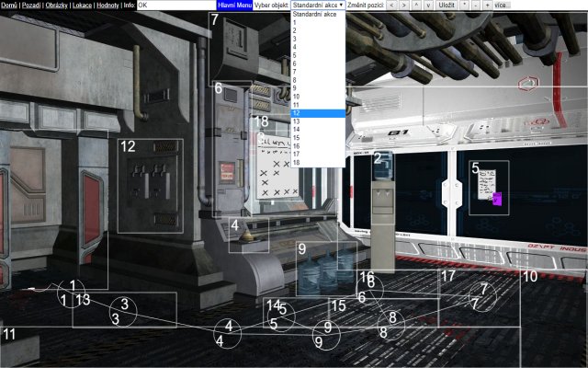Viewport: 588px width, 368px height.
Task: Select object 8 in the dropdown list
Action: coord(318,80)
